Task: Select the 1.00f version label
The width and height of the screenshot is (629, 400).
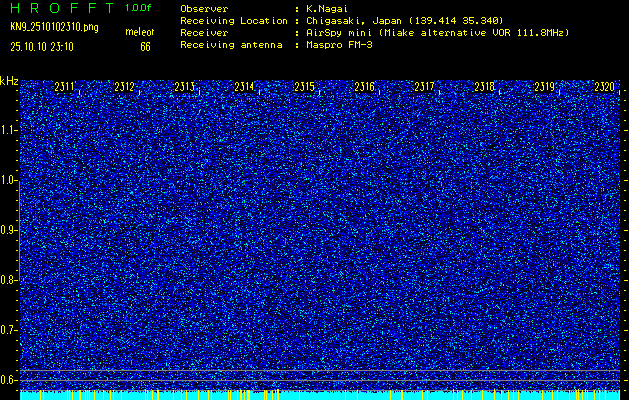Action: 139,8
